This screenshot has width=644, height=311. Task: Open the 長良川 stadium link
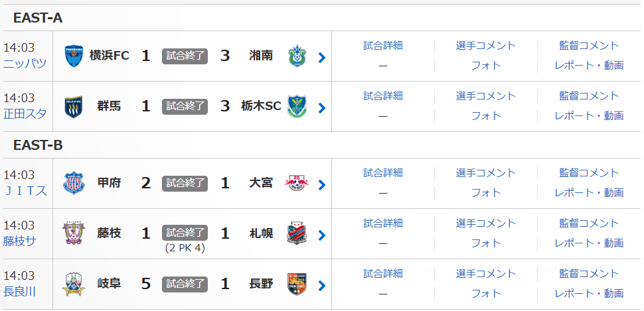pos(19,292)
